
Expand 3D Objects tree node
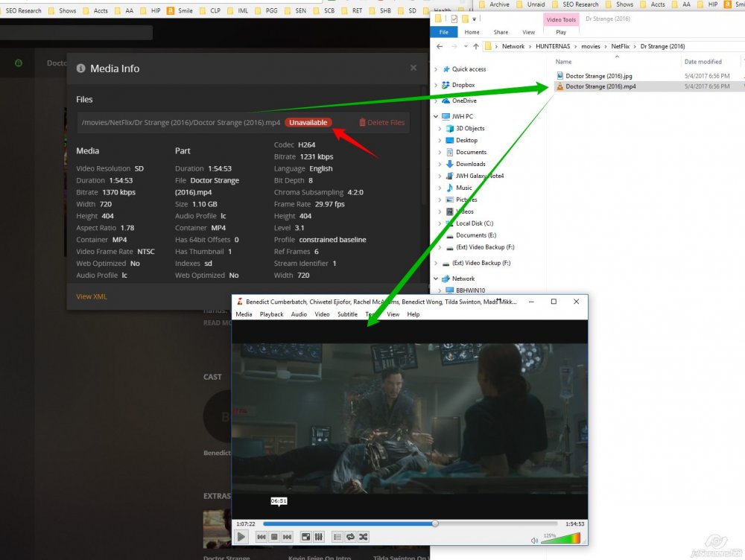coord(440,128)
